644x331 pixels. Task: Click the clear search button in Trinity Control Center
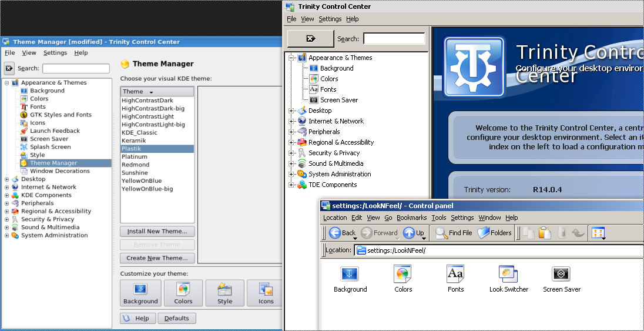pyautogui.click(x=310, y=39)
